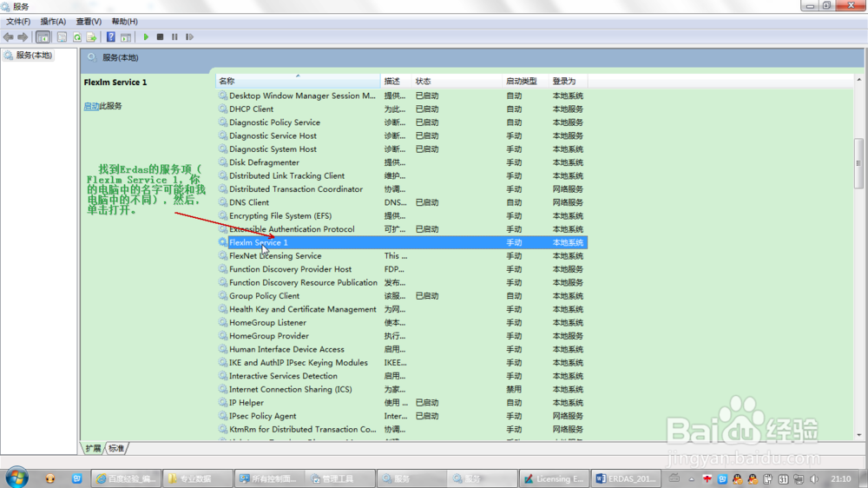868x488 pixels.
Task: Select Health Key and Certificate Management
Action: coord(402,309)
